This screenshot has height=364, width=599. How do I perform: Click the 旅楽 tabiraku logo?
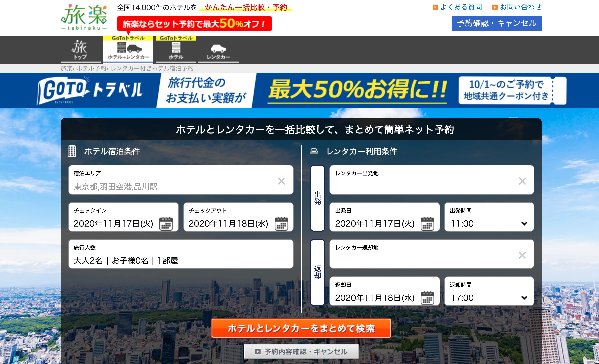(x=84, y=17)
